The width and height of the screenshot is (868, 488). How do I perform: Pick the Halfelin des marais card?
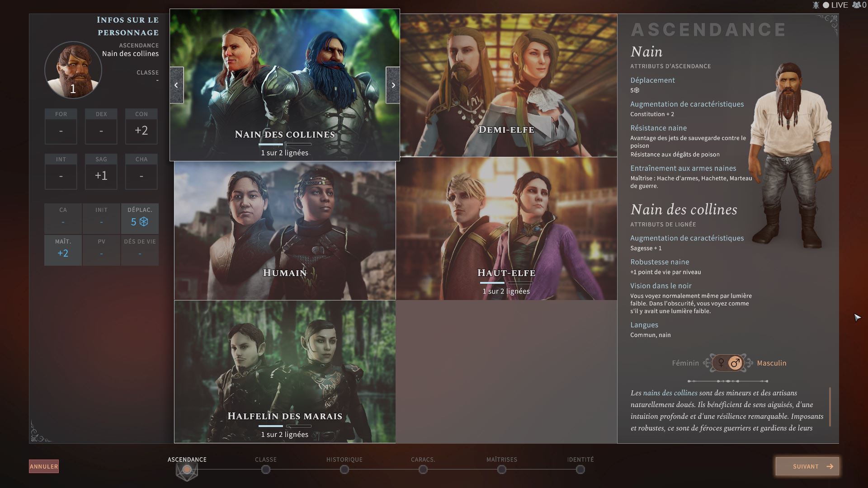tap(285, 371)
